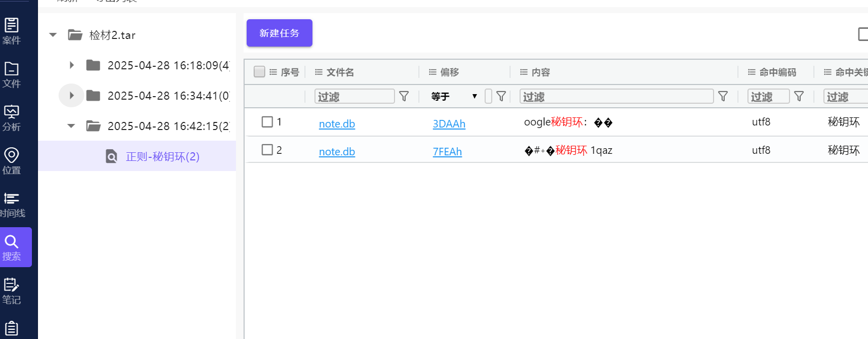
Task: Collapse the 2025-04-28 16:42:15 node
Action: [71, 126]
